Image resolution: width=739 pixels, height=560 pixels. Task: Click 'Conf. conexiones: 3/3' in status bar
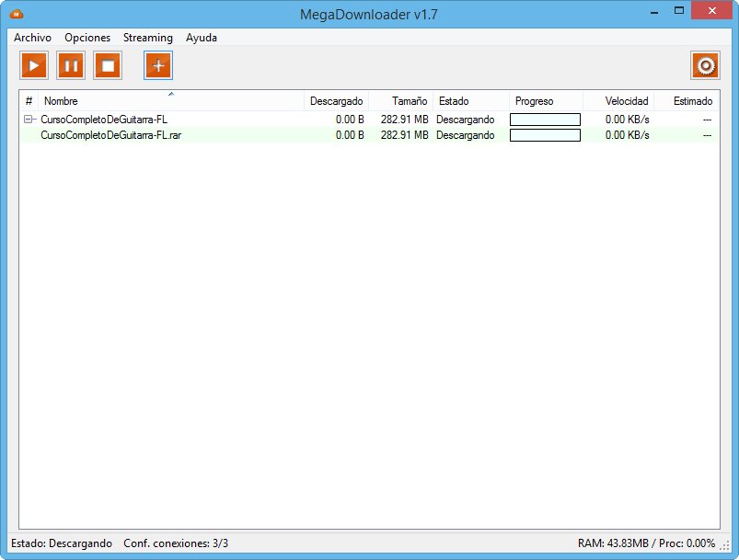point(176,543)
